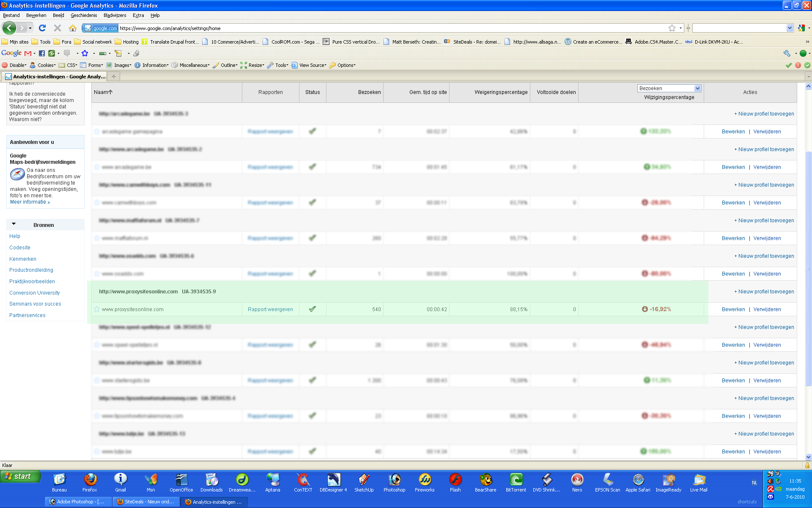Sort table by Naam column
The image size is (812, 508).
[103, 92]
